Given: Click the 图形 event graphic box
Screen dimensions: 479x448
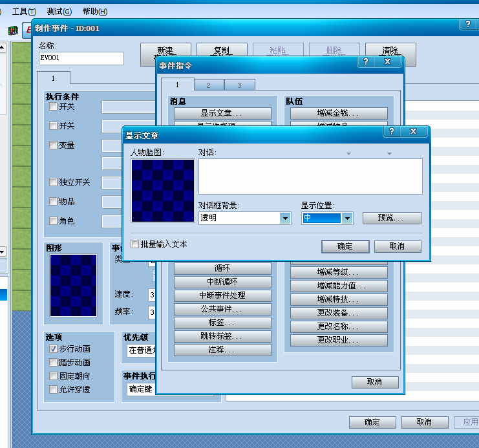Looking at the screenshot, I should pyautogui.click(x=73, y=286).
